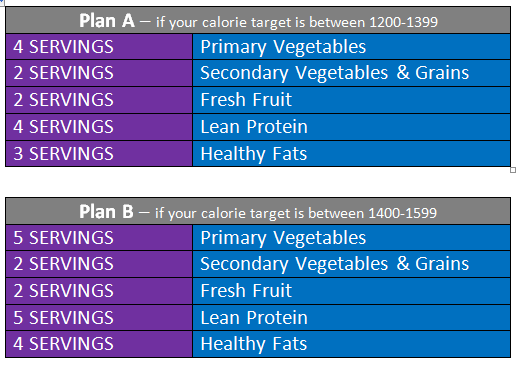Click the first 4 SERVINGS cell in Plan A
518x366 pixels.
tap(99, 47)
